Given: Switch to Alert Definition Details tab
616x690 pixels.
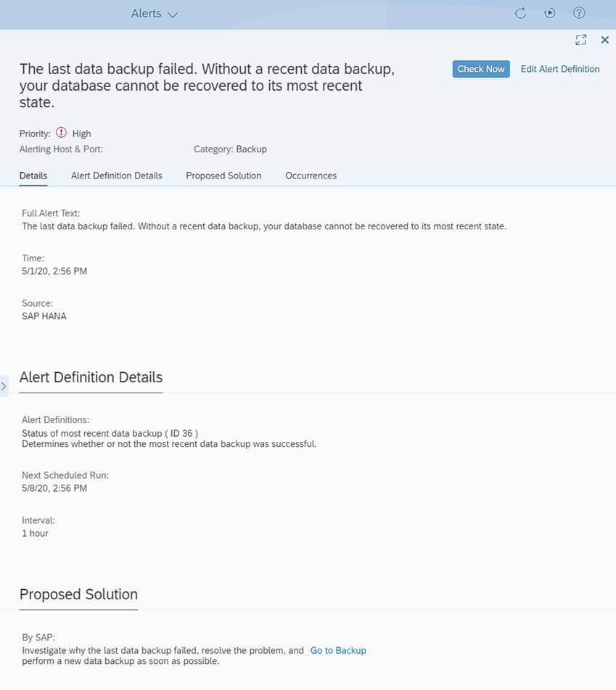Looking at the screenshot, I should 117,176.
